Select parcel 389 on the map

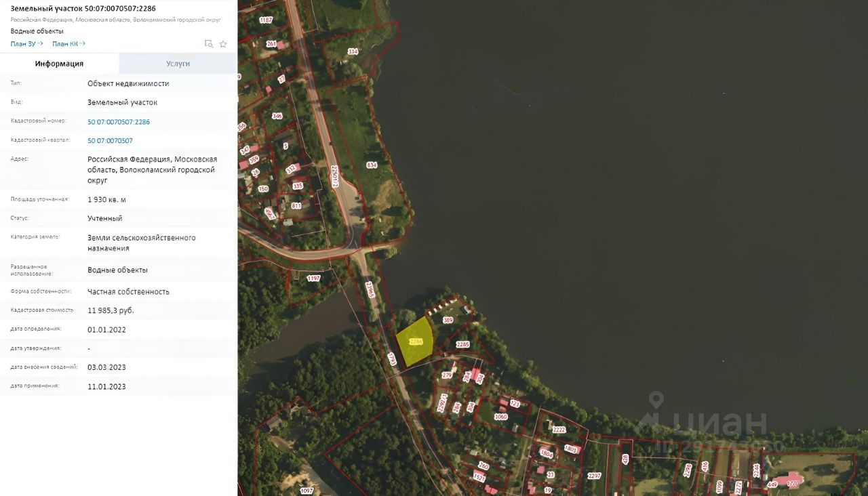point(448,320)
